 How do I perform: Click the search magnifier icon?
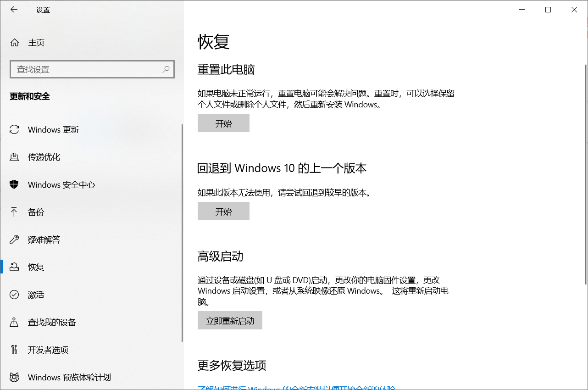click(166, 69)
